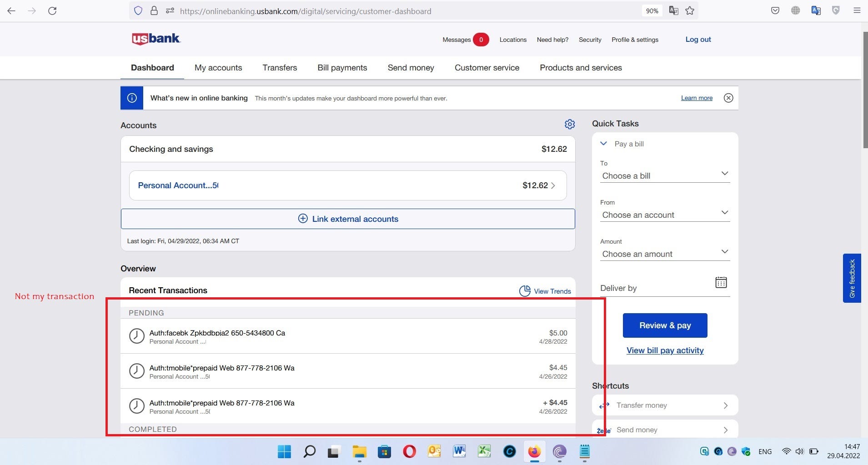This screenshot has width=868, height=465.
Task: Switch to Dashboard tab
Action: coord(152,68)
